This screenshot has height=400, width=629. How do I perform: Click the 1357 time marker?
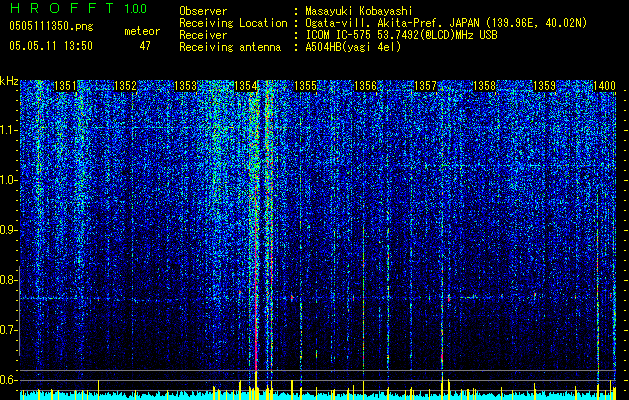pos(425,86)
